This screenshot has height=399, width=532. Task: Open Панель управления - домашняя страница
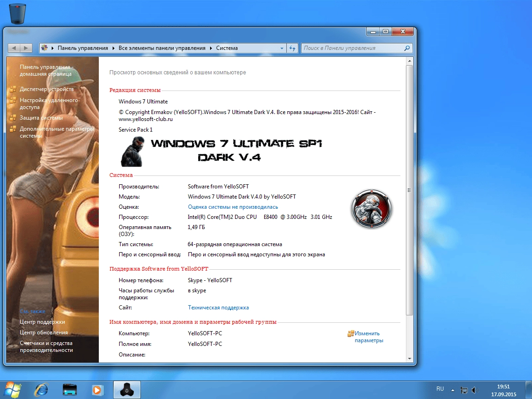(47, 70)
